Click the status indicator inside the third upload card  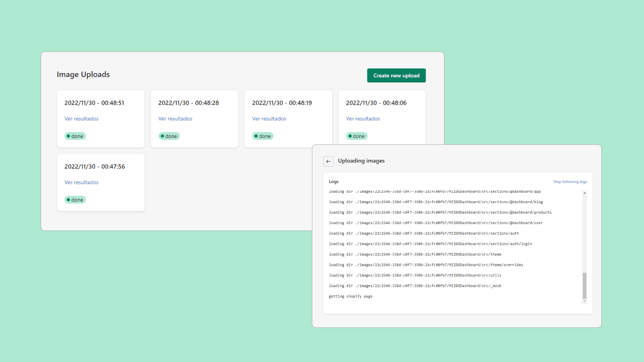262,136
